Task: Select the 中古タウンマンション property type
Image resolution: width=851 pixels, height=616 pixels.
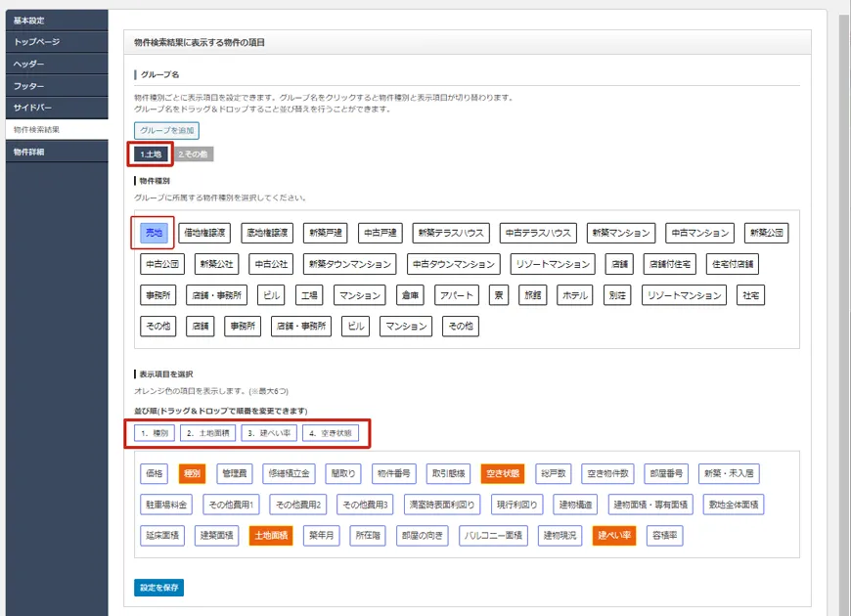Action: point(453,264)
